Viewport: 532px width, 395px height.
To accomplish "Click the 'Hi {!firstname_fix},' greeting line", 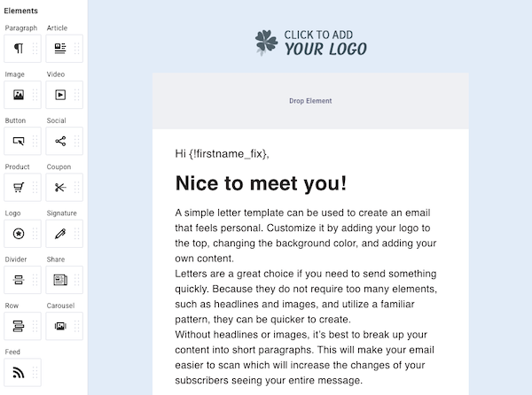I will pyautogui.click(x=222, y=154).
